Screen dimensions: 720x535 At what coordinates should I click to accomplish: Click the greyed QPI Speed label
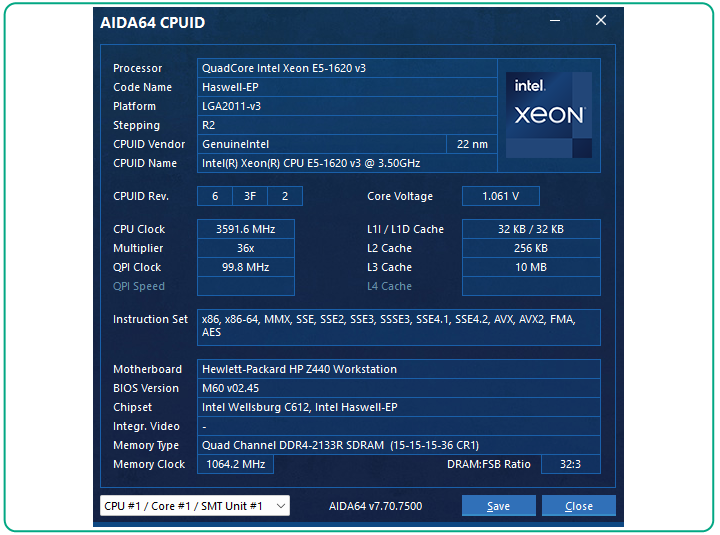pyautogui.click(x=139, y=286)
